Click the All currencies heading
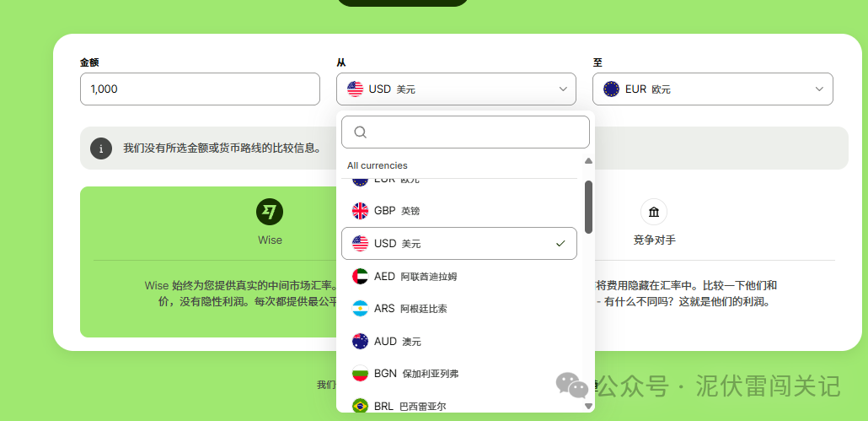Screen dimensions: 868x421 click(x=377, y=165)
